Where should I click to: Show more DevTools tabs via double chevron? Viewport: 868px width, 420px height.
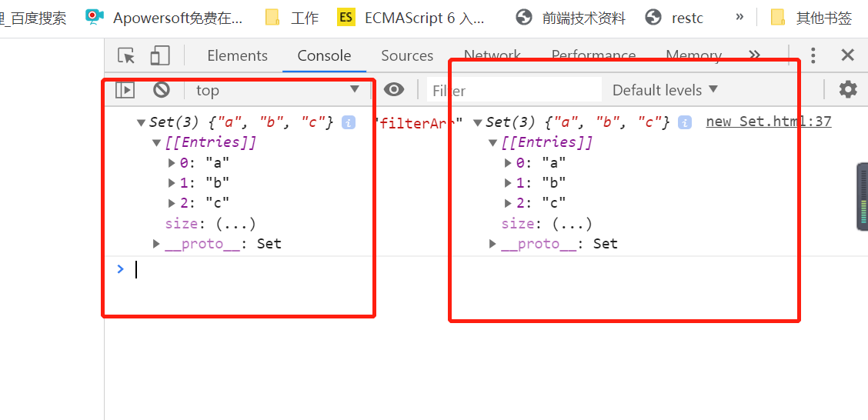(754, 55)
